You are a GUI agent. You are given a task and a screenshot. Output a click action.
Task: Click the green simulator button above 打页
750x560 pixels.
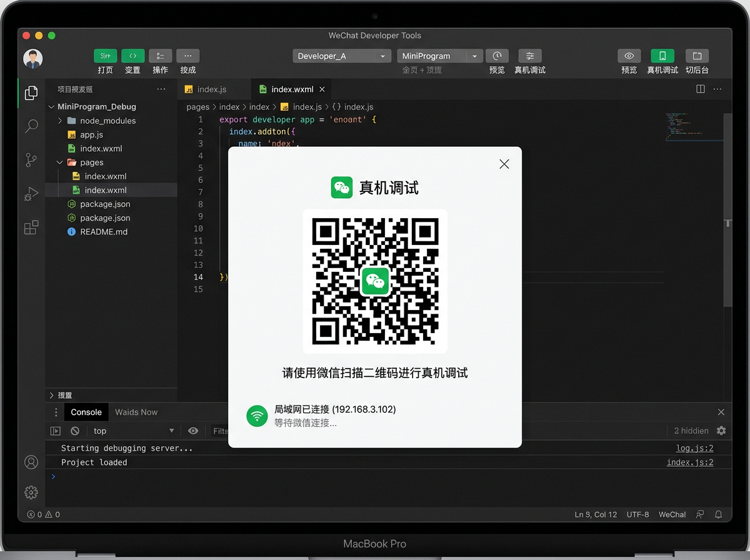coord(106,56)
